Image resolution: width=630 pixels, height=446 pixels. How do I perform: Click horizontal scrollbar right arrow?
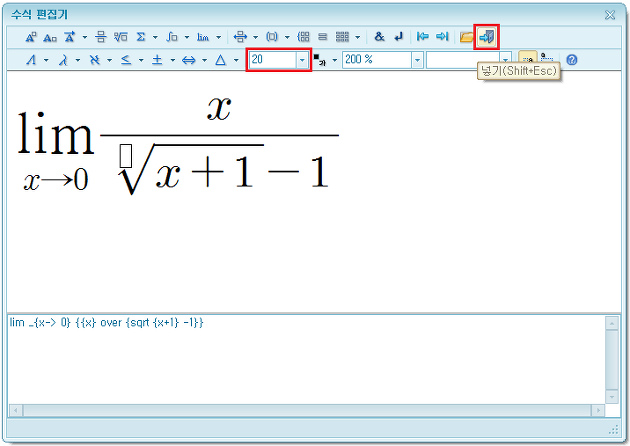(x=598, y=410)
